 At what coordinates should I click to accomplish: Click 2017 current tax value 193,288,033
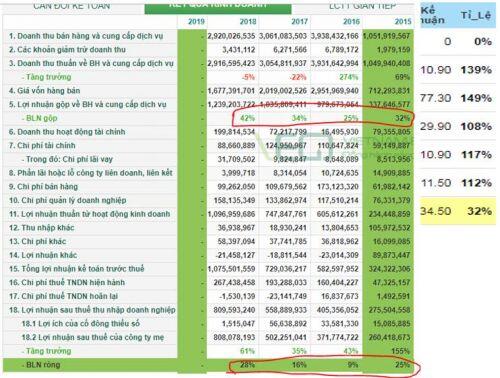coord(286,282)
